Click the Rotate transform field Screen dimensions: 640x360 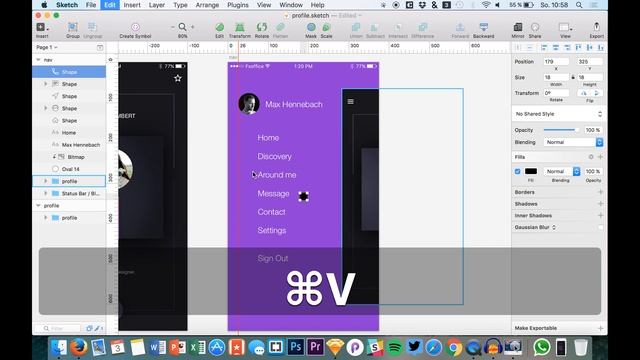tap(556, 93)
